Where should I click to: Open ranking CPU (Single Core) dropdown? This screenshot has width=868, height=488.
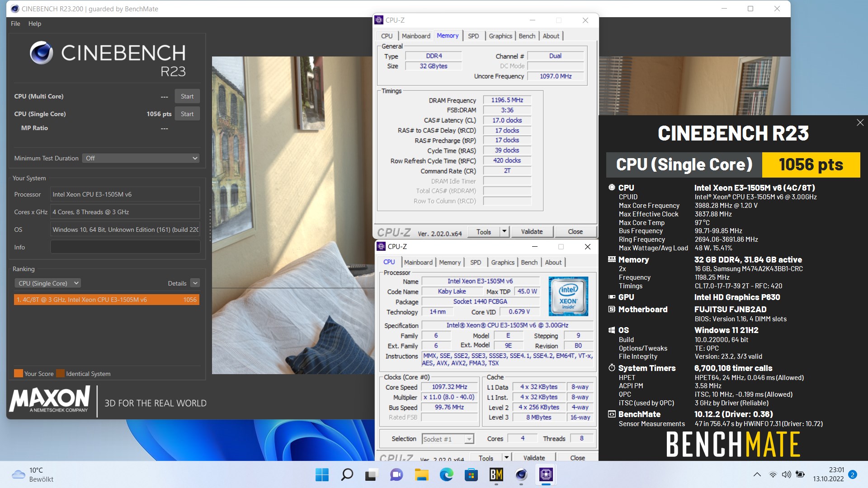point(47,283)
